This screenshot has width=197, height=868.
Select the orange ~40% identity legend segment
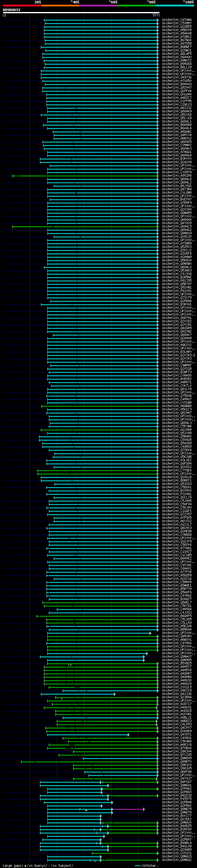click(x=60, y=6)
